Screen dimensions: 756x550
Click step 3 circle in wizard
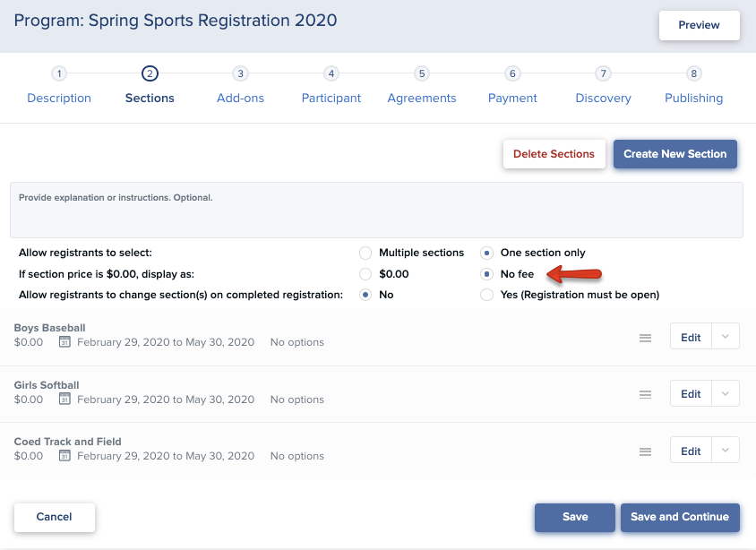pos(241,73)
